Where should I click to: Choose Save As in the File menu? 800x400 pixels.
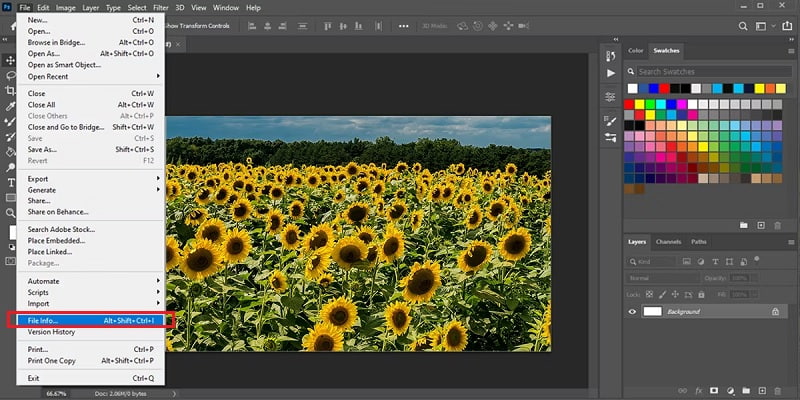[90, 149]
